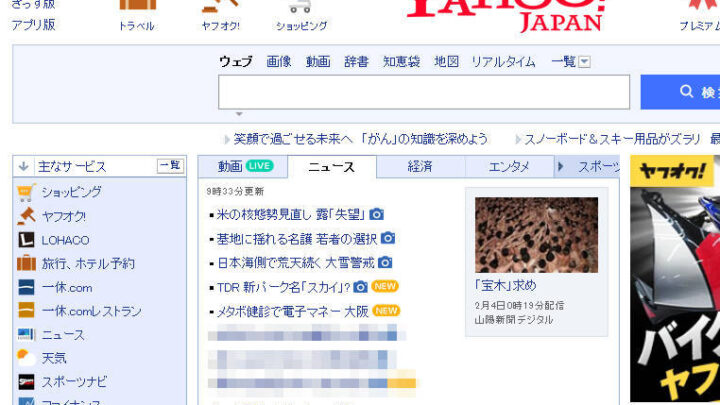Click inside the Yahoo search input box
Screen dimensions: 720x405
424,92
